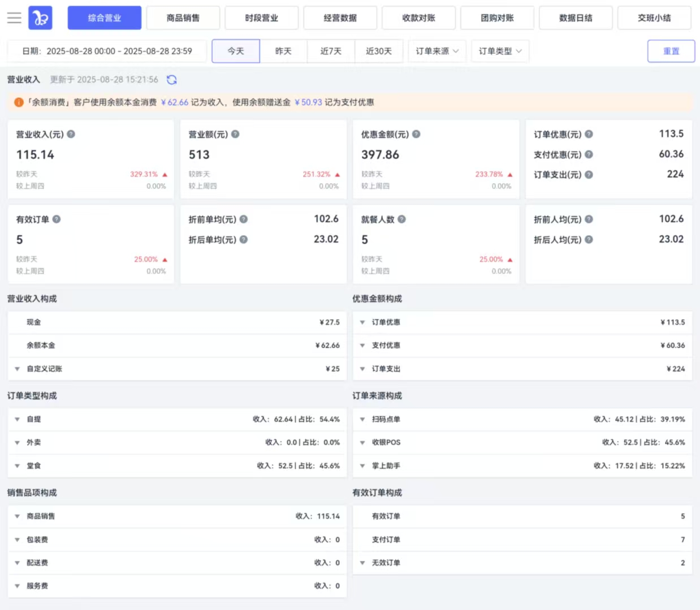Expand the 无效订单 row
Image resolution: width=700 pixels, height=610 pixels.
tap(522, 563)
